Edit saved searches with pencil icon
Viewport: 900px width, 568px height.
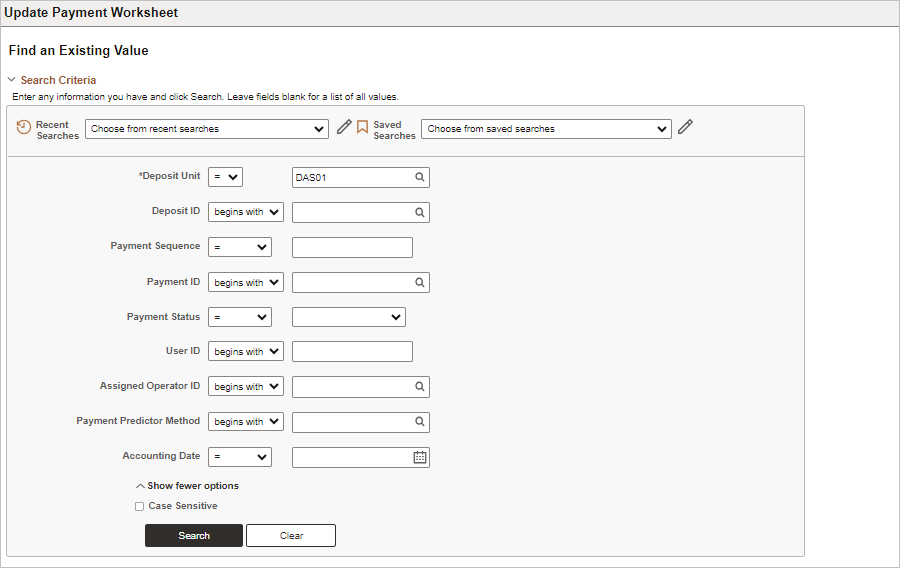[685, 127]
